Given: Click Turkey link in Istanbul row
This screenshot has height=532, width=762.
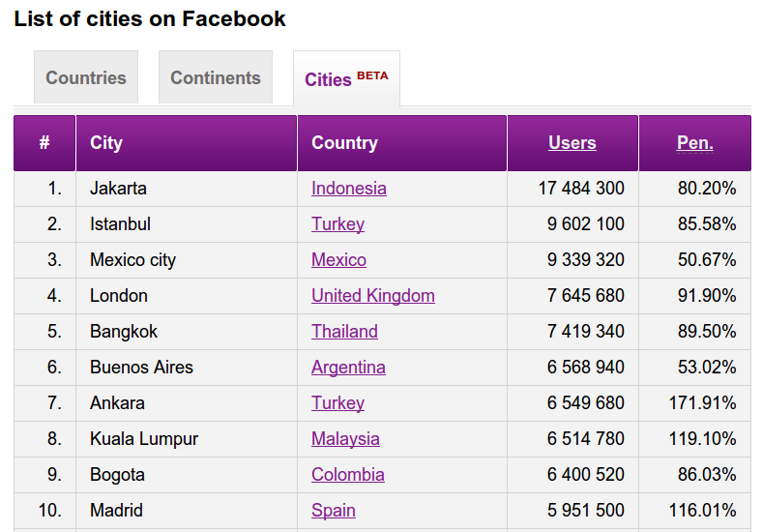Looking at the screenshot, I should tap(337, 224).
